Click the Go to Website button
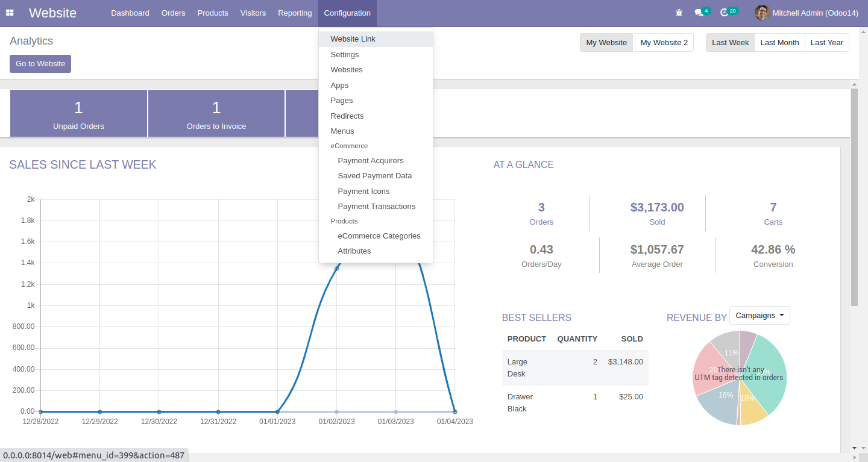Screen dimensions: 868x462 click(40, 63)
